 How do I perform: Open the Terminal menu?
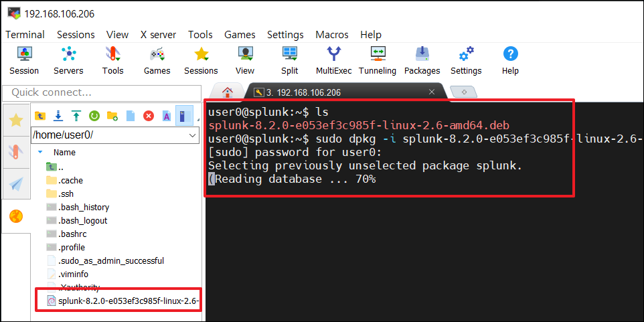[25, 35]
